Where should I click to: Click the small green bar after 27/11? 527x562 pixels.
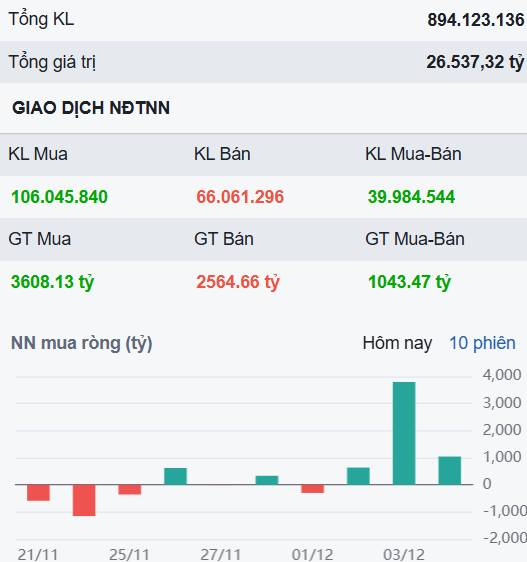267,480
